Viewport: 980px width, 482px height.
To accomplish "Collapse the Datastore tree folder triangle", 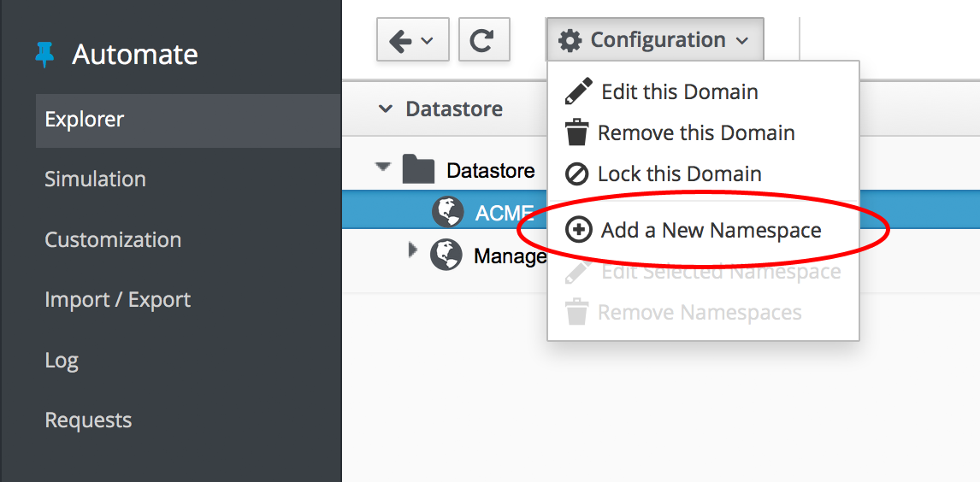I will click(x=382, y=166).
